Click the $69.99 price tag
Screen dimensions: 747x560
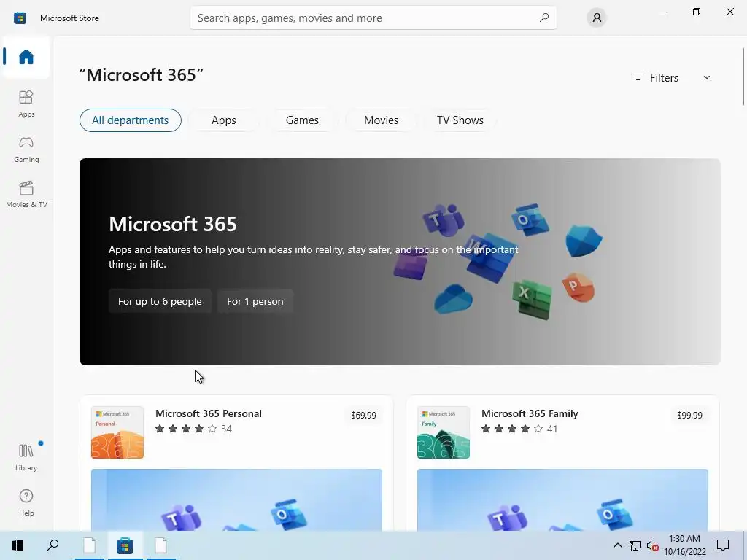click(x=363, y=415)
